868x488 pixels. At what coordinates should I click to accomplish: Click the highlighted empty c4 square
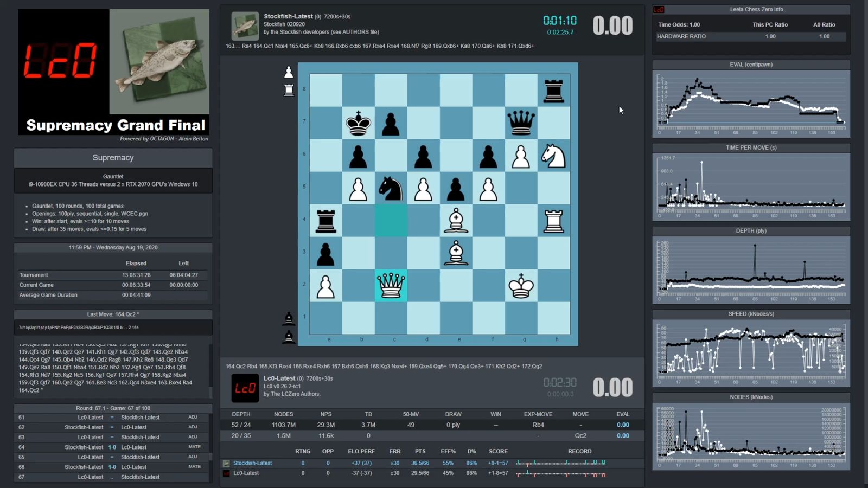tap(391, 221)
